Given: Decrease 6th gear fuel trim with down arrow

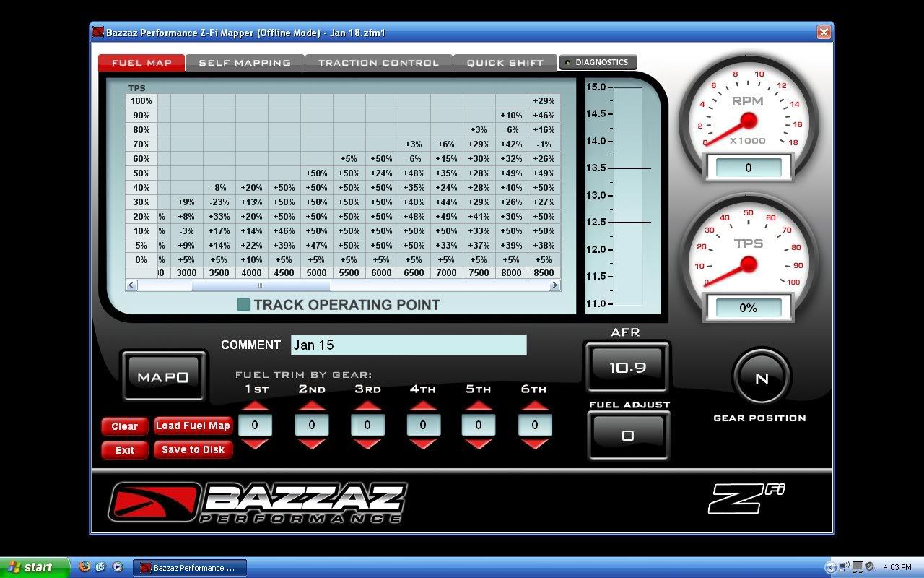Looking at the screenshot, I should tap(535, 444).
